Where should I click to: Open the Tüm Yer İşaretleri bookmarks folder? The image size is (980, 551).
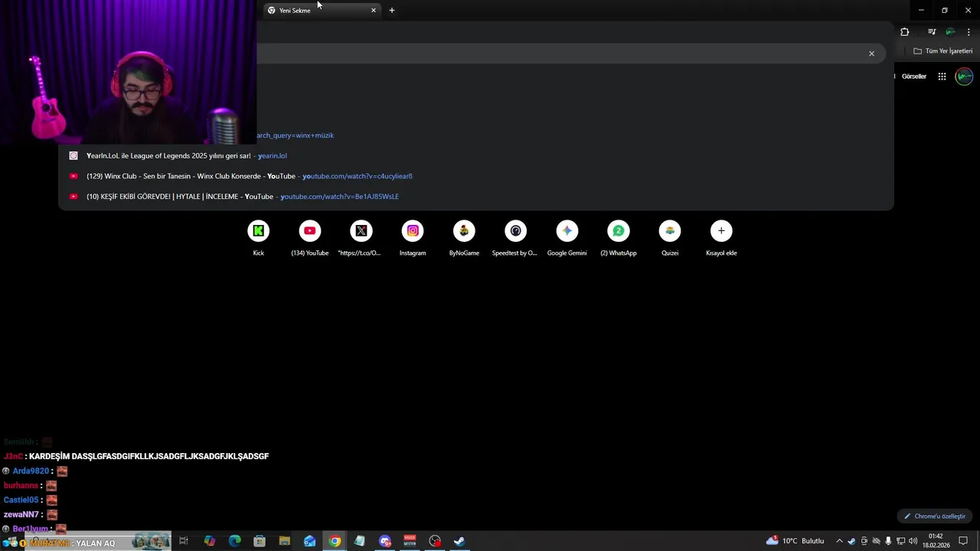coord(942,51)
